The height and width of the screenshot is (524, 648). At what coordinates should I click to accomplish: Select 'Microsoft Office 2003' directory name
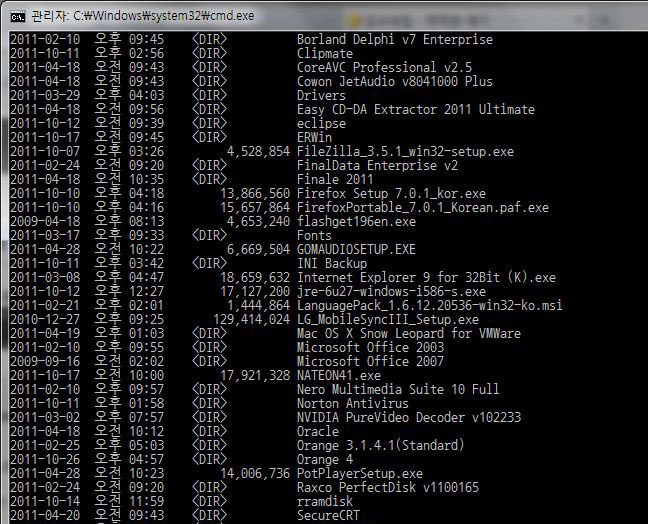[x=370, y=348]
